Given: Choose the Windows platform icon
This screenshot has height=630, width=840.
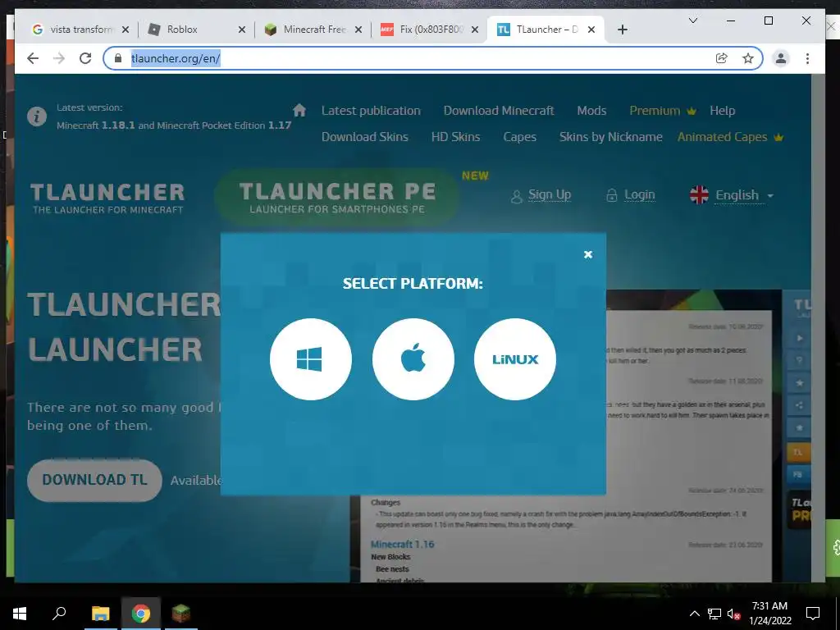Looking at the screenshot, I should click(x=311, y=359).
